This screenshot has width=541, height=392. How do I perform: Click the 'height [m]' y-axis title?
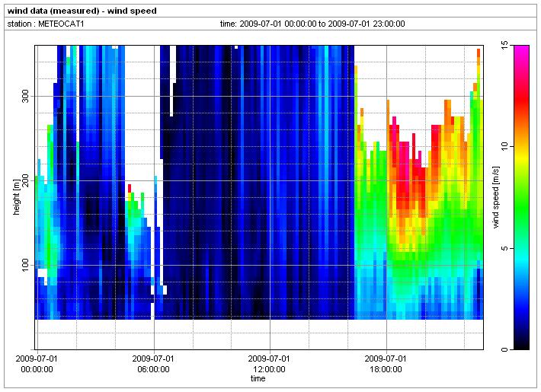[16, 197]
